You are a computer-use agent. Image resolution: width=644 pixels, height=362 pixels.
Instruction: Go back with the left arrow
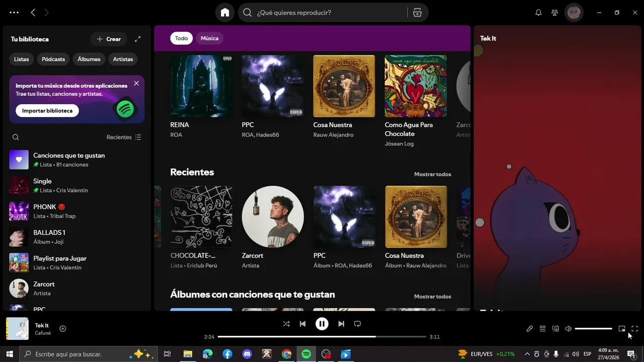[33, 13]
